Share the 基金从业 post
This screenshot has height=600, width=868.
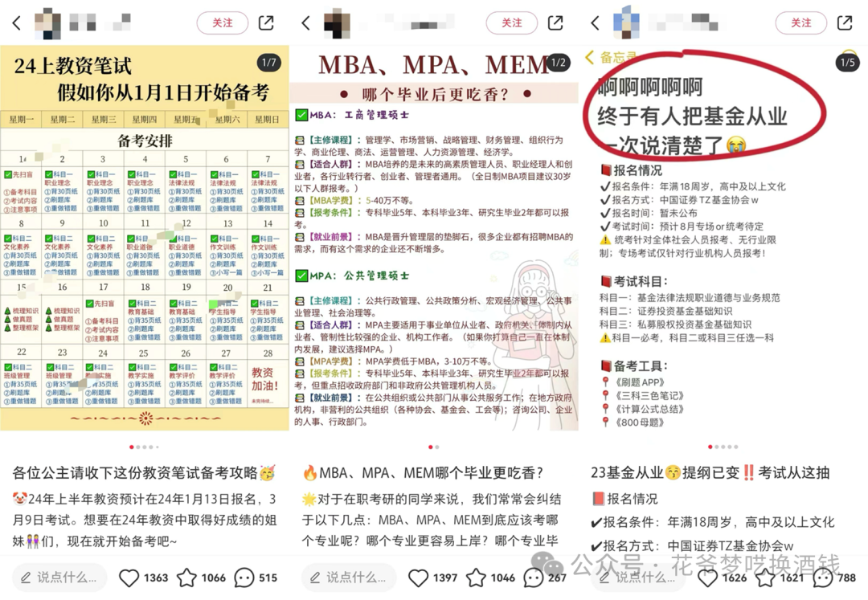click(x=845, y=22)
